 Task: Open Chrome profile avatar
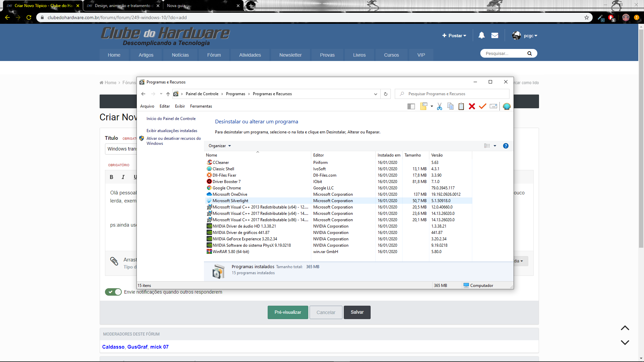626,17
